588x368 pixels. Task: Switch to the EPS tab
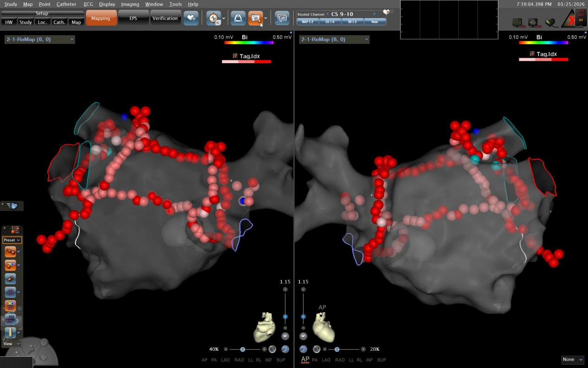coord(133,18)
